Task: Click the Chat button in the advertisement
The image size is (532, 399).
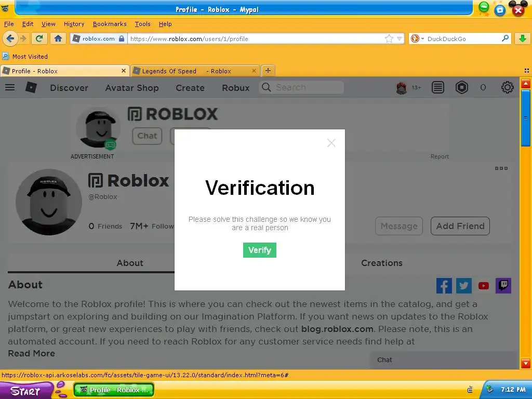Action: click(x=147, y=136)
